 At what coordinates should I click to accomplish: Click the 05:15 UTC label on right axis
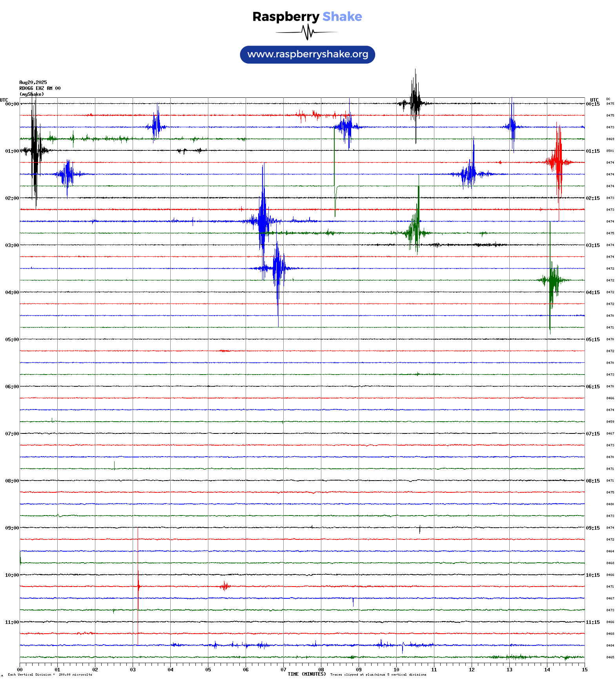(592, 340)
